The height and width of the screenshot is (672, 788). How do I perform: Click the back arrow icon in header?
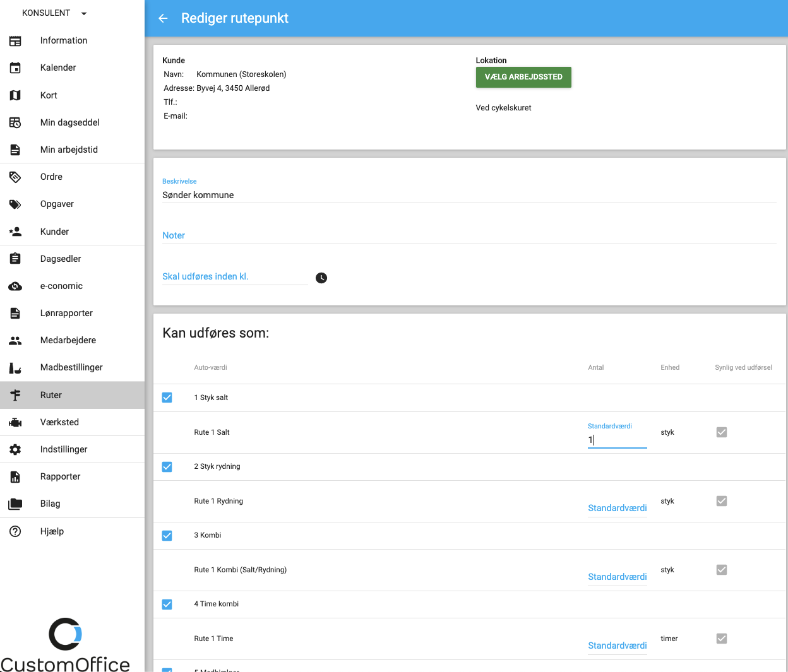[163, 18]
